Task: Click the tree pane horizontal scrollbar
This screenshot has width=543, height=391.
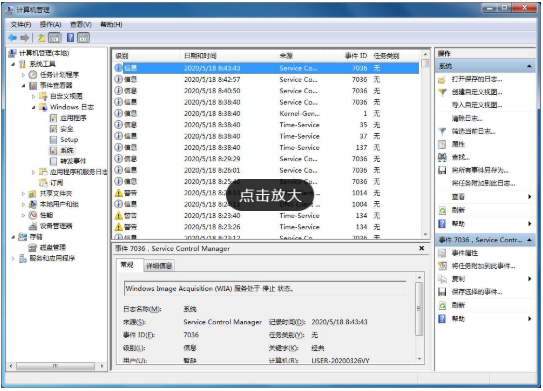Action: [x=55, y=366]
